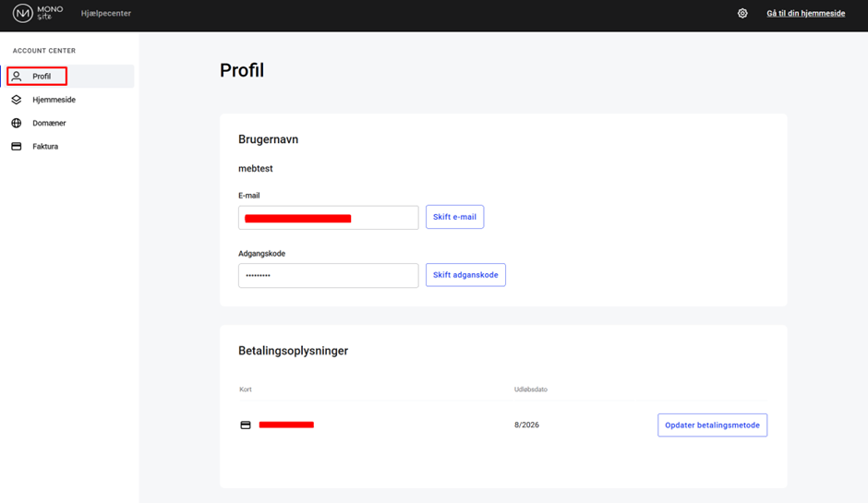This screenshot has width=868, height=503.
Task: Click the globe icon for Domæner
Action: (x=17, y=123)
